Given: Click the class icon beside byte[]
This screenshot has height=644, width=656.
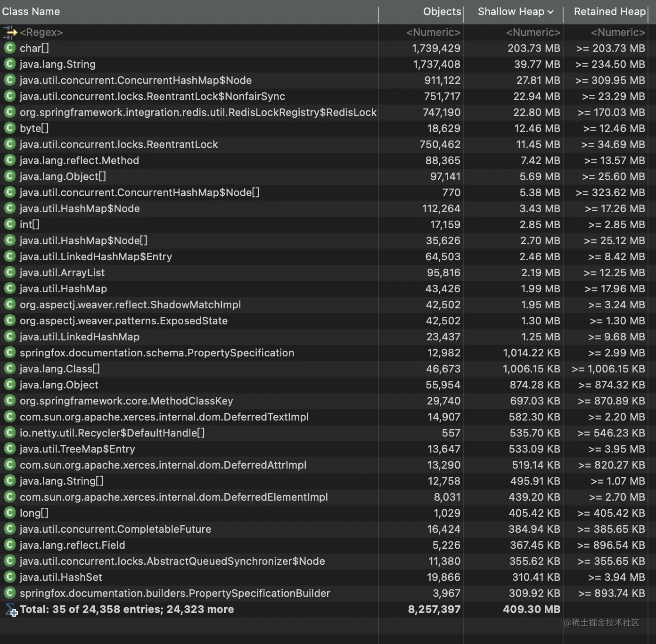Looking at the screenshot, I should click(9, 128).
